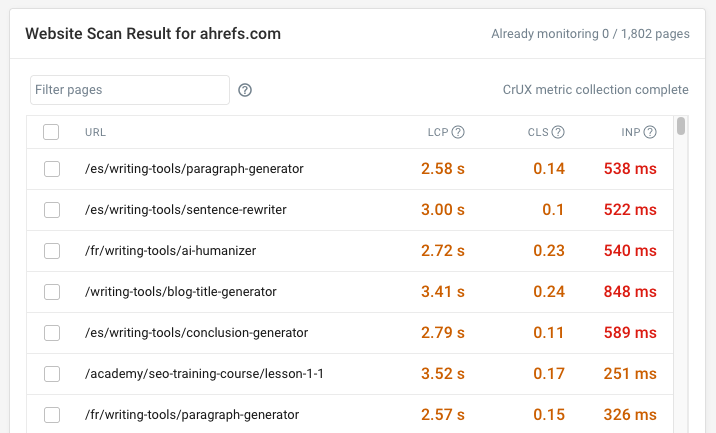The height and width of the screenshot is (433, 716).
Task: Check the /es/writing-tools/conclusion-generator checkbox
Action: point(52,333)
